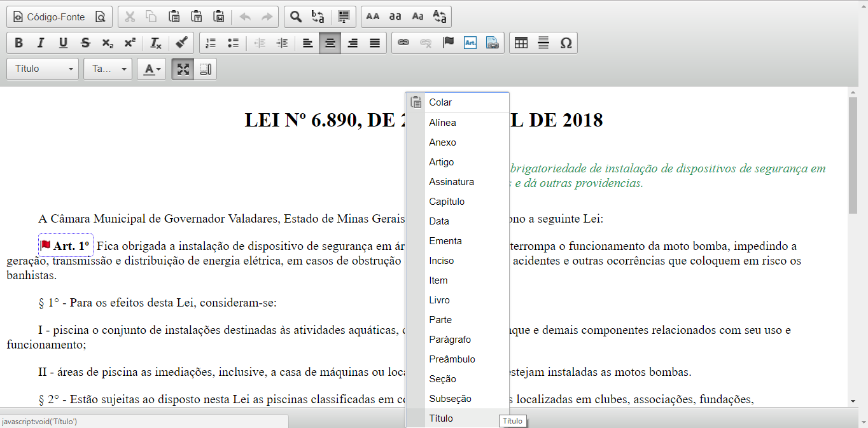868x428 pixels.
Task: Align text to the right
Action: [353, 43]
